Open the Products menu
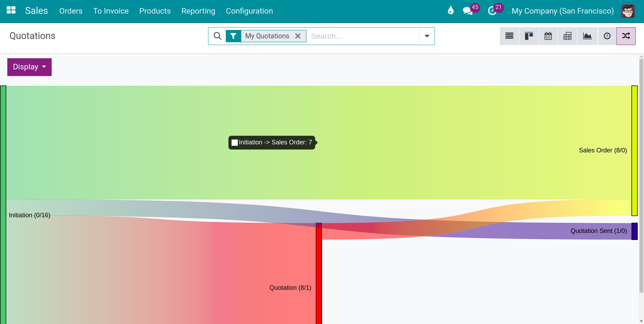 click(x=155, y=11)
